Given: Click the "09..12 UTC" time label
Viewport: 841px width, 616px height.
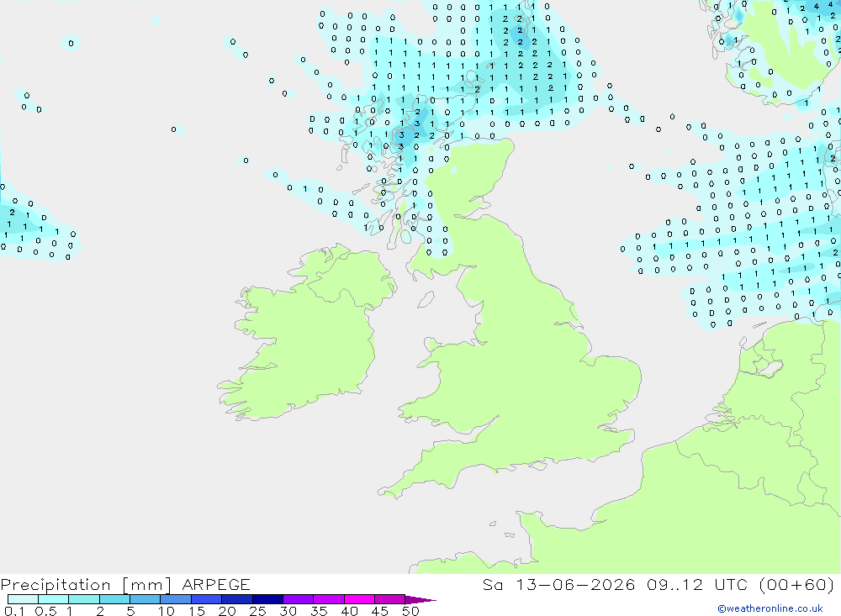Looking at the screenshot, I should pyautogui.click(x=697, y=585).
